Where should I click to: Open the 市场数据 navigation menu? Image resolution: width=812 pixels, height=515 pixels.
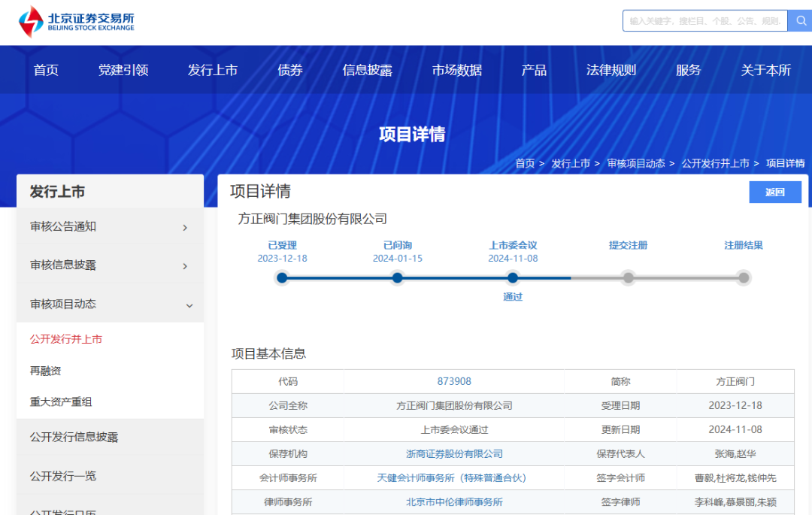coord(456,70)
